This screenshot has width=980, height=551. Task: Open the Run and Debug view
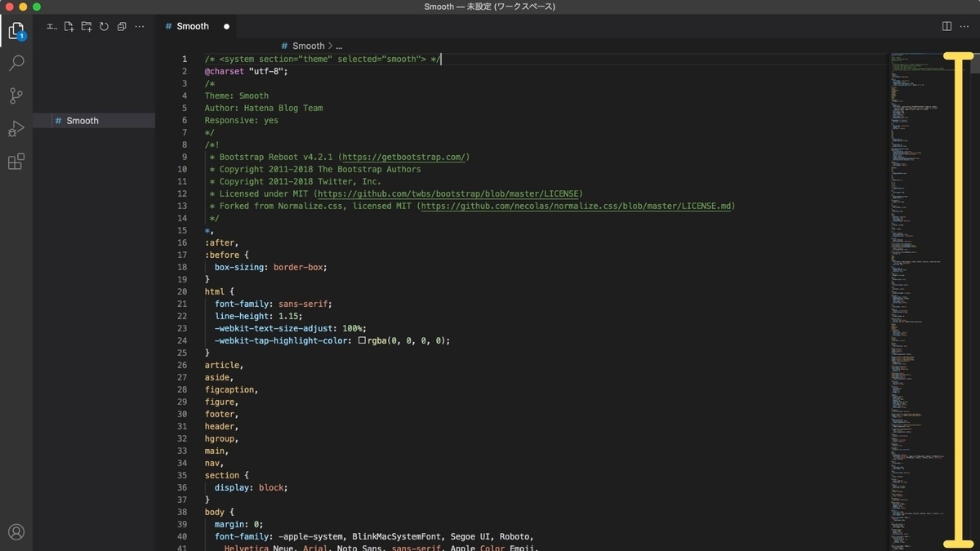point(16,128)
